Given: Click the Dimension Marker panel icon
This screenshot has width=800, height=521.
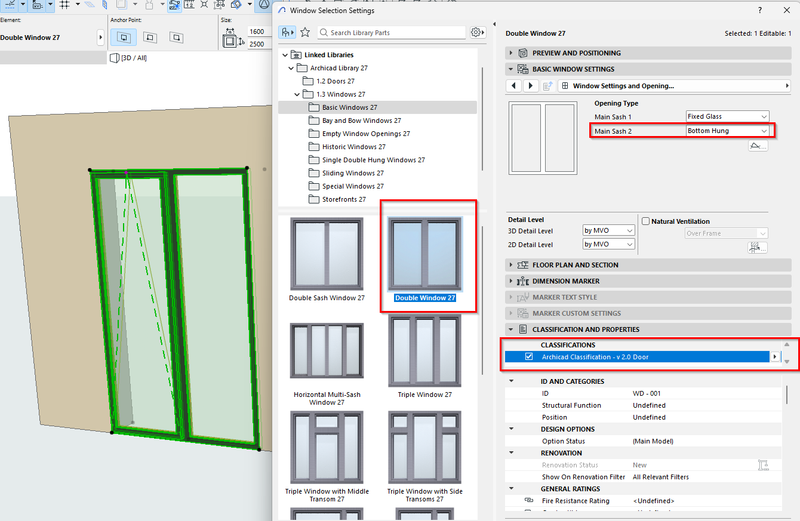Looking at the screenshot, I should pos(523,281).
